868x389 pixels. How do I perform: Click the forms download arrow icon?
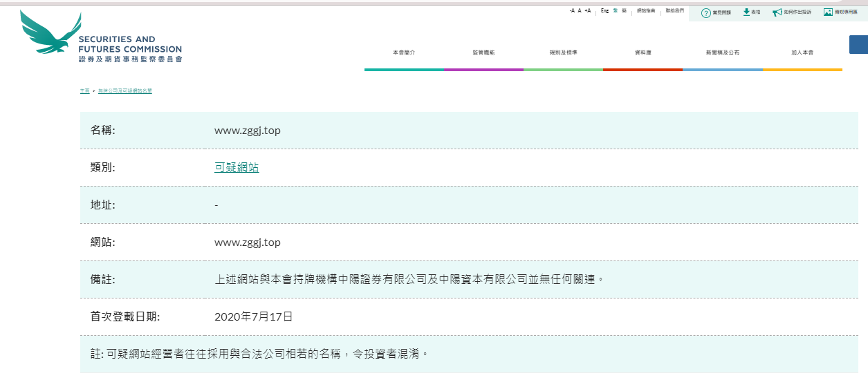(x=746, y=12)
